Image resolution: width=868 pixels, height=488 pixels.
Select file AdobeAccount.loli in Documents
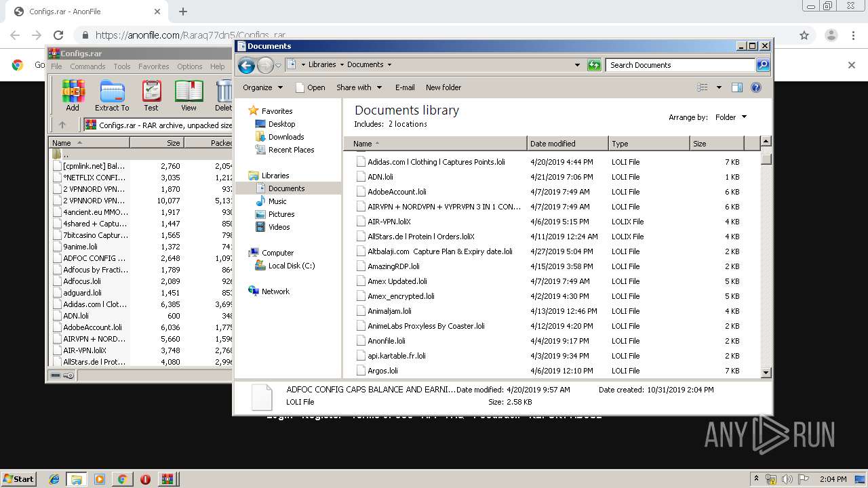(x=397, y=192)
